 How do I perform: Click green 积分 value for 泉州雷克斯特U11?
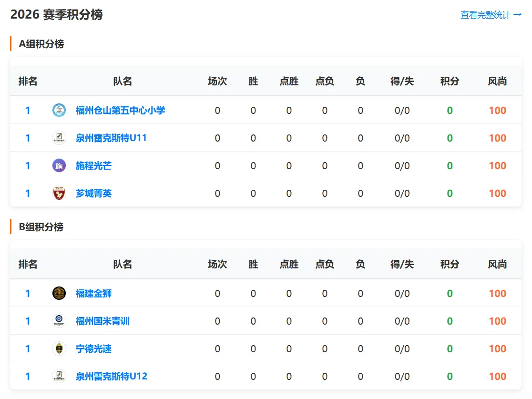tap(450, 138)
